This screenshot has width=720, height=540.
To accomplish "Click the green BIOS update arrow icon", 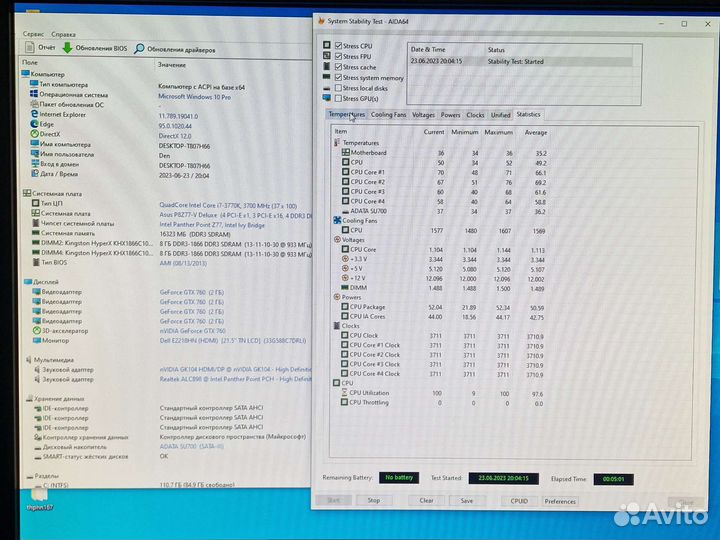I will [67, 47].
